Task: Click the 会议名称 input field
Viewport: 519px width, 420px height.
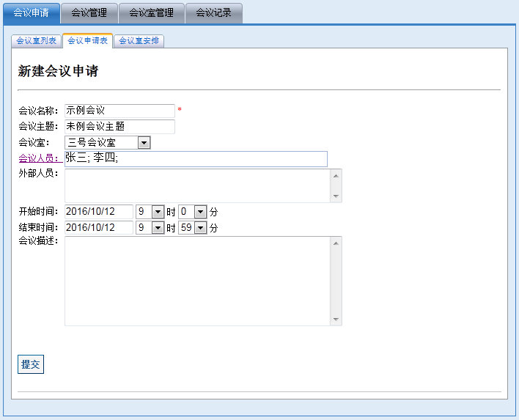Action: pos(119,111)
